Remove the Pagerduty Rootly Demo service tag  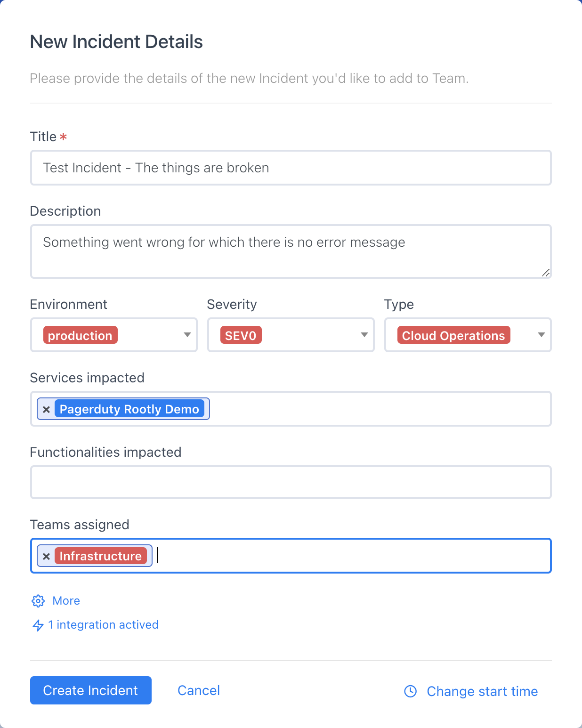point(46,410)
